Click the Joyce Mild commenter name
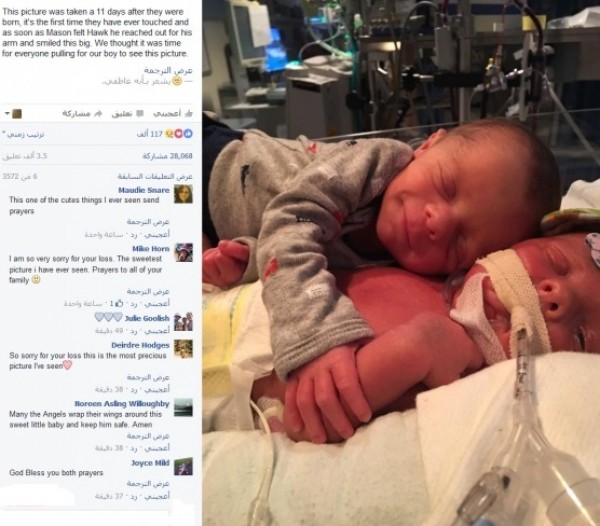The height and width of the screenshot is (526, 600). coord(150,463)
